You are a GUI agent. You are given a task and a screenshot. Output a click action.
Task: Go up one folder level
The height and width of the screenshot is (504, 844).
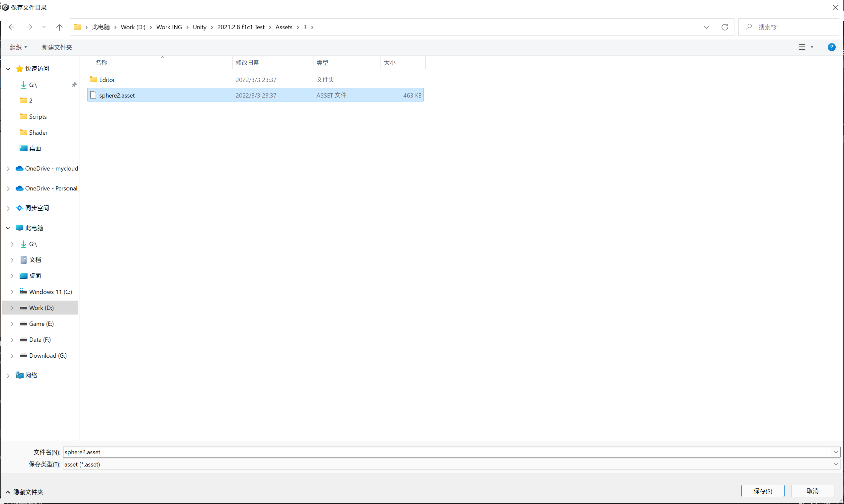pyautogui.click(x=59, y=27)
